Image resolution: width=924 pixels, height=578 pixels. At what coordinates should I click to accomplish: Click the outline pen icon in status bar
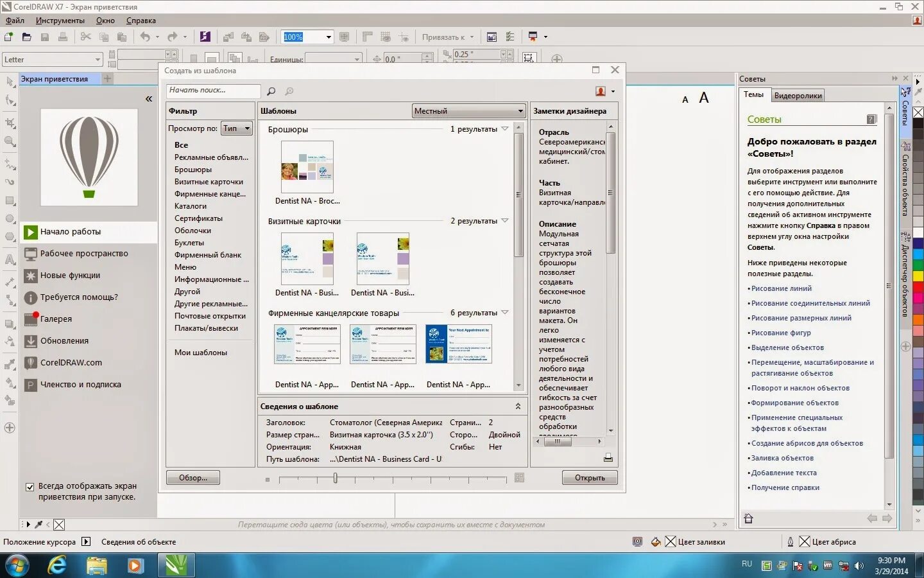[791, 542]
